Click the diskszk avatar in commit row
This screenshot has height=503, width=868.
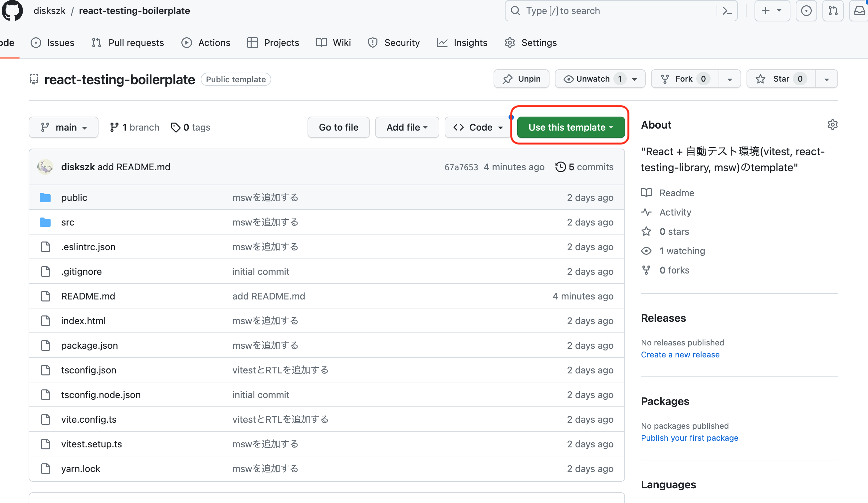click(x=45, y=167)
